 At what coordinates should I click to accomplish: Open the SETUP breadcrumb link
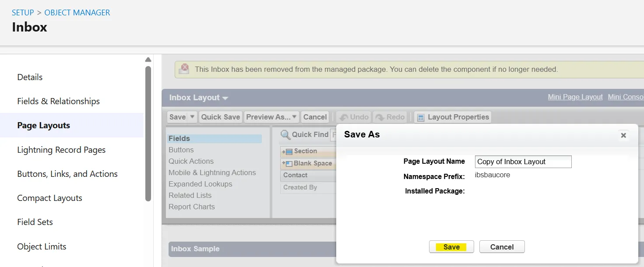[x=23, y=13]
